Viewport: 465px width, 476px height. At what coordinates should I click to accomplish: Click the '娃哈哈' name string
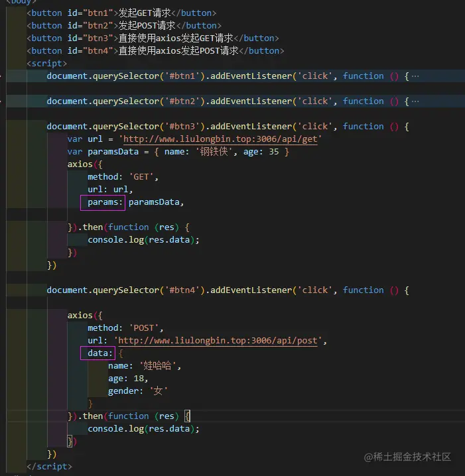coord(157,366)
